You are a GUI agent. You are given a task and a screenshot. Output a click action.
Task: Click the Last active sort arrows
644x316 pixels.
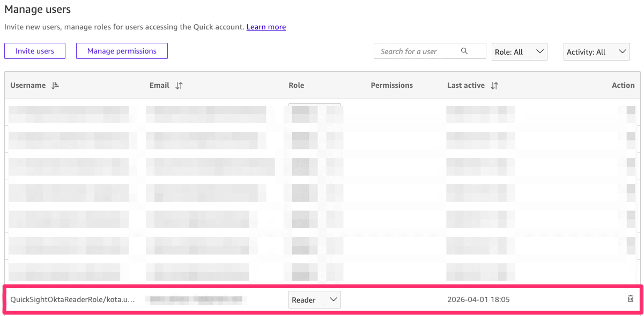click(494, 86)
